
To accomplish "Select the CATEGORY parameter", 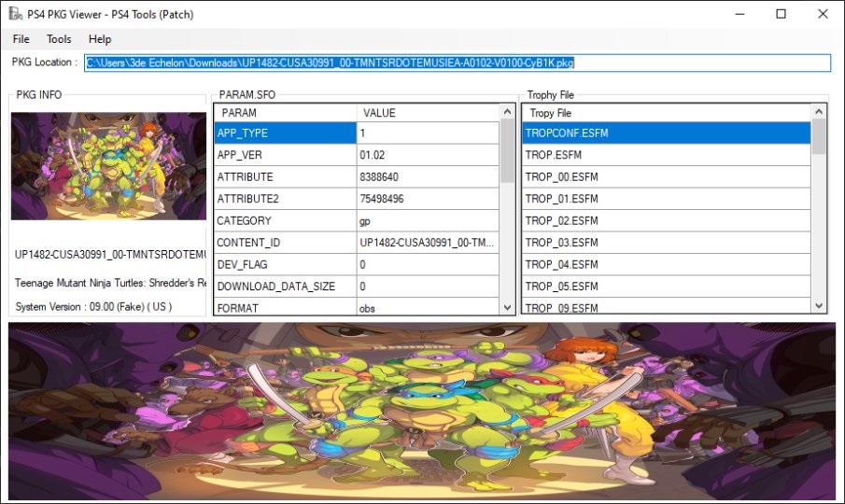I will pos(285,221).
